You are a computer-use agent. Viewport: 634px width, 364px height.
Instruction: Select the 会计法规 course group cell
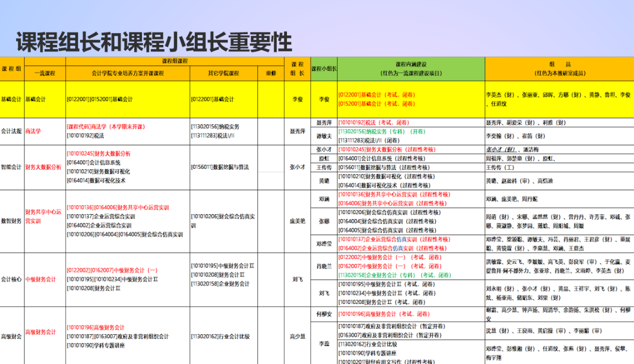click(12, 131)
